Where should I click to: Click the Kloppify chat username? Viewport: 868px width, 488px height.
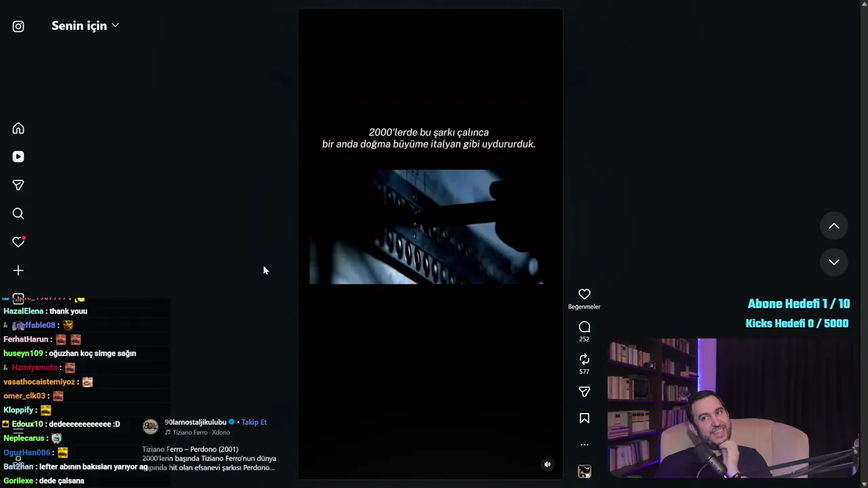[x=18, y=410]
